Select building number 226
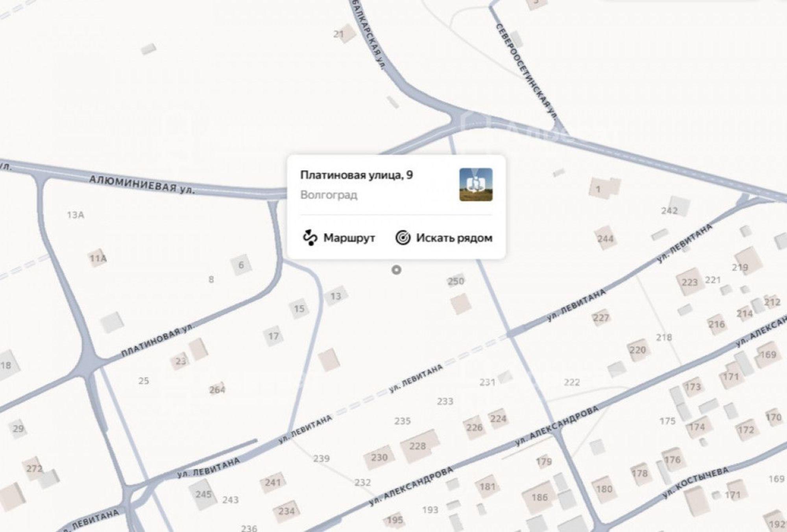 tap(474, 427)
